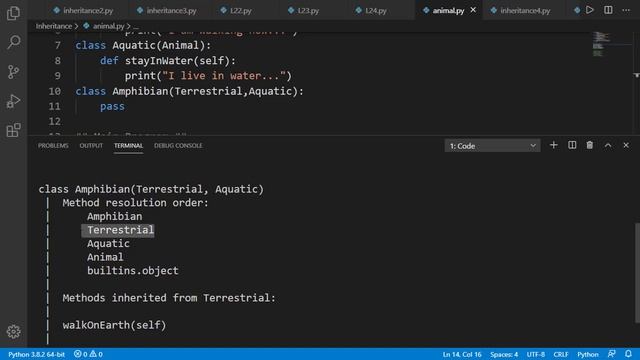Click the print "I live in water..." line
This screenshot has height=360, width=640.
pyautogui.click(x=208, y=76)
